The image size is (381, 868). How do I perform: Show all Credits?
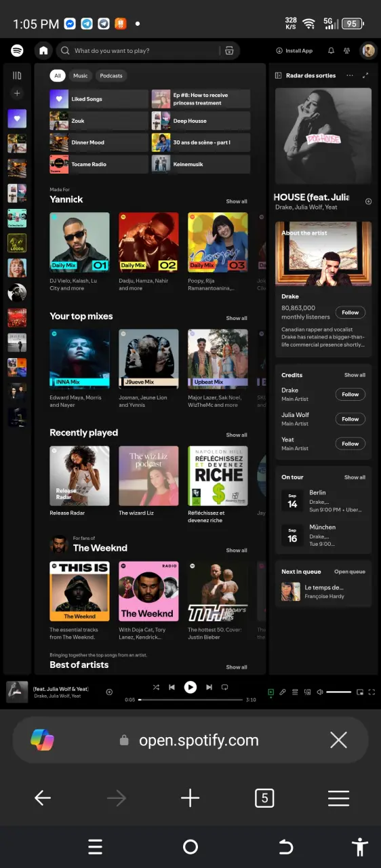(x=355, y=375)
